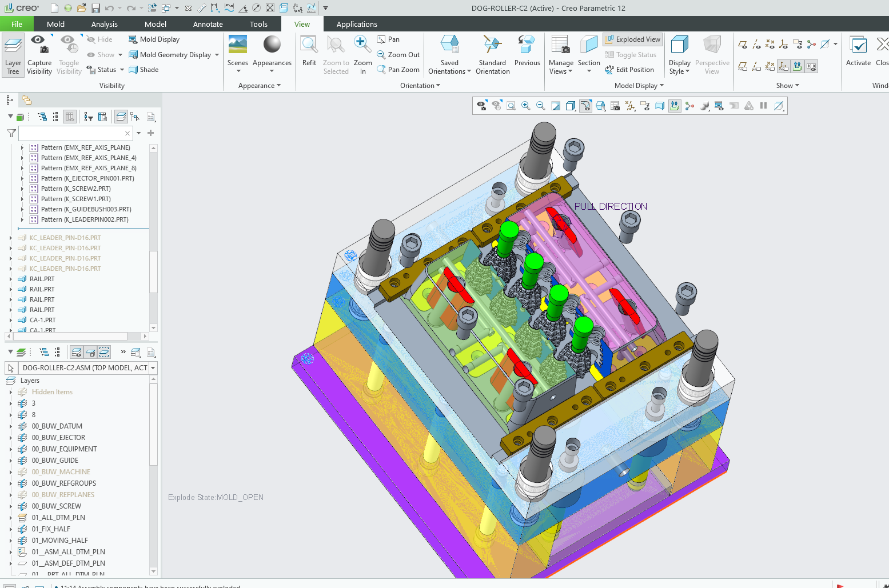Image resolution: width=889 pixels, height=588 pixels.
Task: Toggle Shade in the Visibility group
Action: click(x=144, y=70)
